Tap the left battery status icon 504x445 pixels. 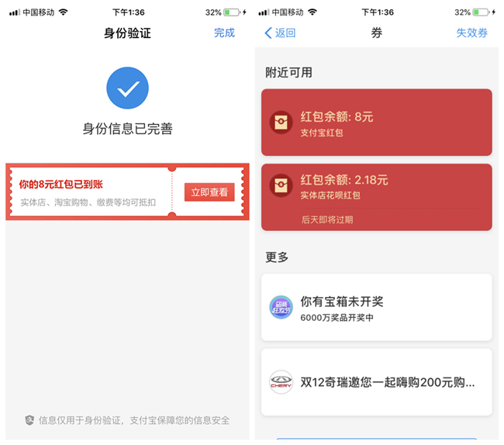[232, 12]
